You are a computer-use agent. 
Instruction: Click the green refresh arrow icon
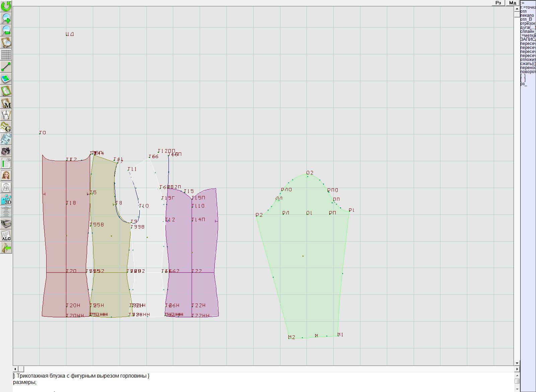coord(6,6)
